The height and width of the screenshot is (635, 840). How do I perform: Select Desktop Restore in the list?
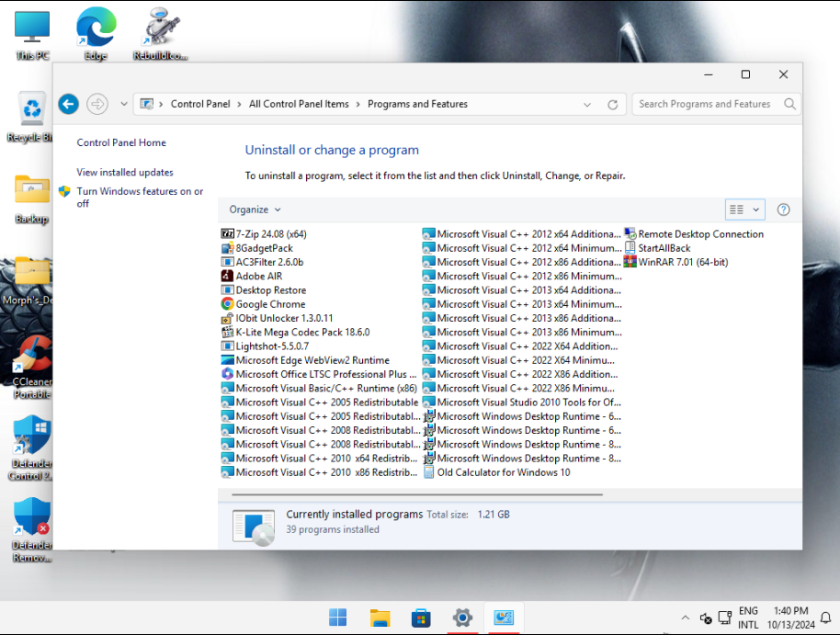click(x=264, y=289)
